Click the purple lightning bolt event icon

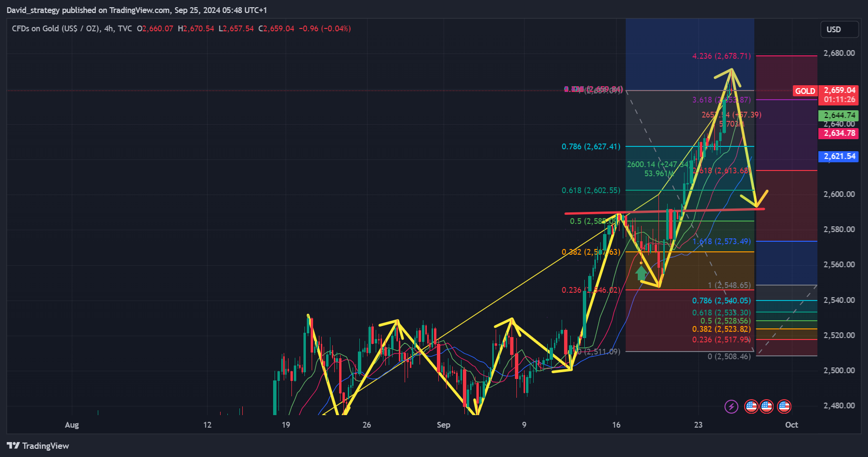click(x=731, y=406)
